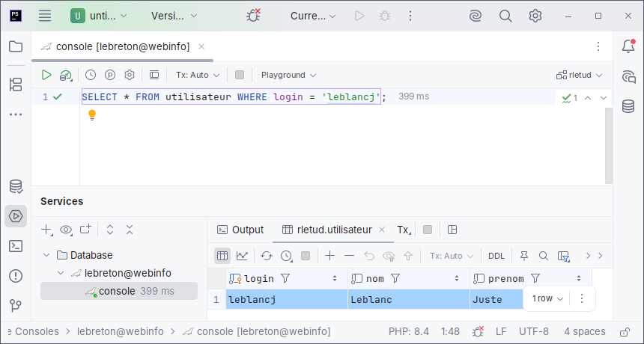Viewport: 644px width, 344px height.
Task: Click Explain Plan icon in console toolbar
Action: click(x=66, y=75)
